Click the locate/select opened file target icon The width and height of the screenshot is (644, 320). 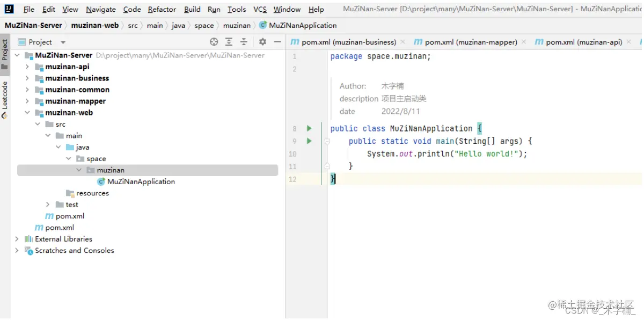coord(214,42)
